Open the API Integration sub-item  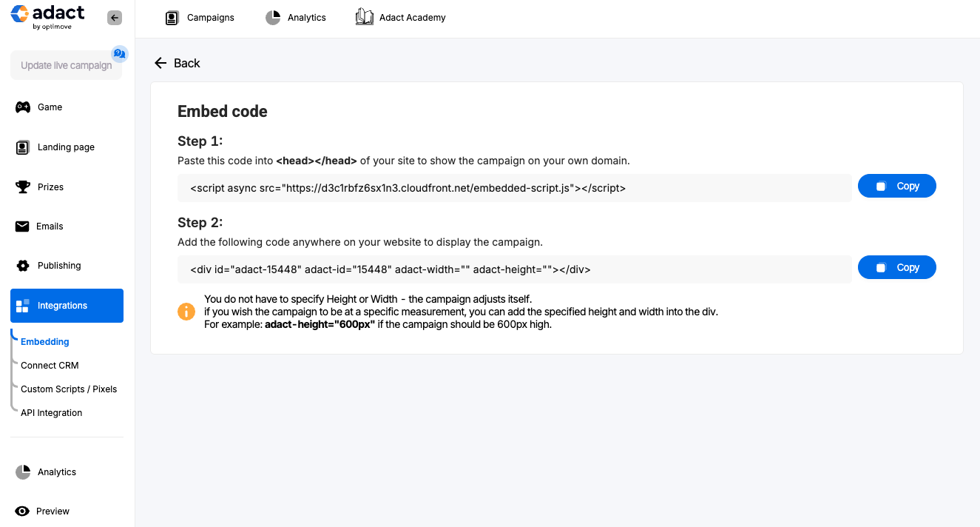(x=52, y=413)
